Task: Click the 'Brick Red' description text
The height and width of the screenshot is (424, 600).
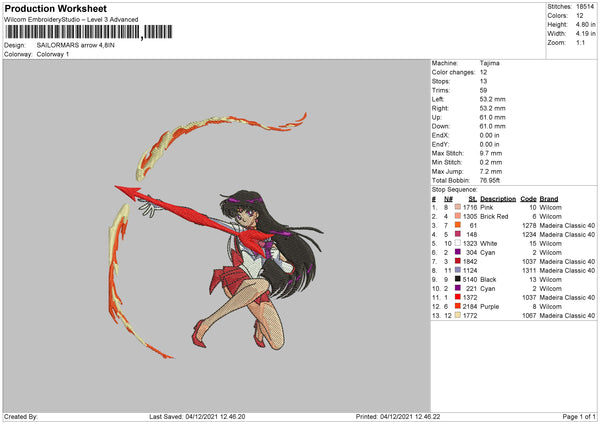Action: tap(494, 216)
